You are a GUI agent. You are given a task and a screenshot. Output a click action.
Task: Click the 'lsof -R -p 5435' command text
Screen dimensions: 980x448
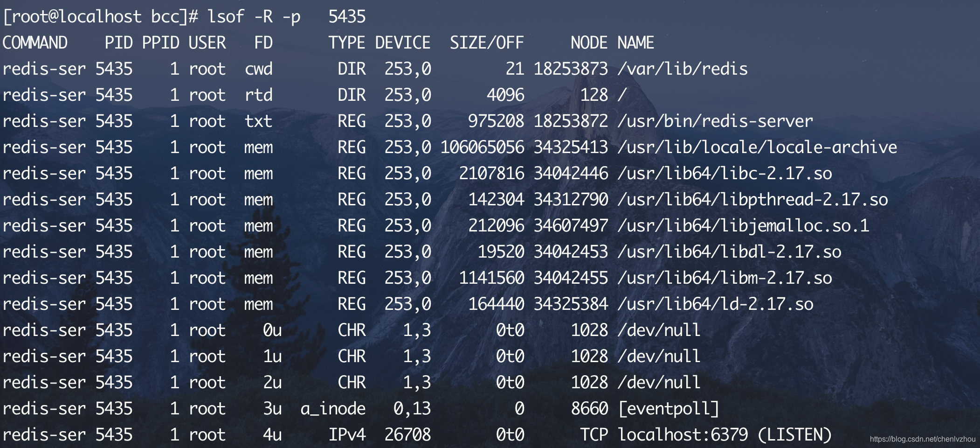287,17
